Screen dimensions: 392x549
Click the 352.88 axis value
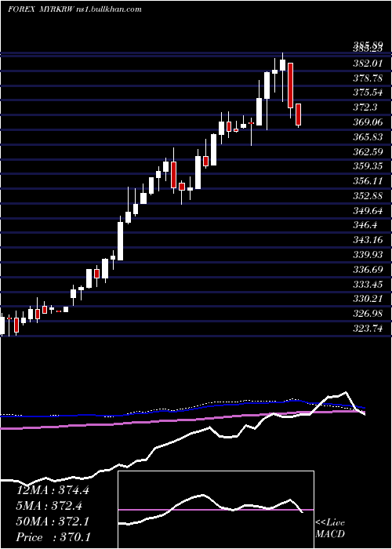[x=367, y=196]
